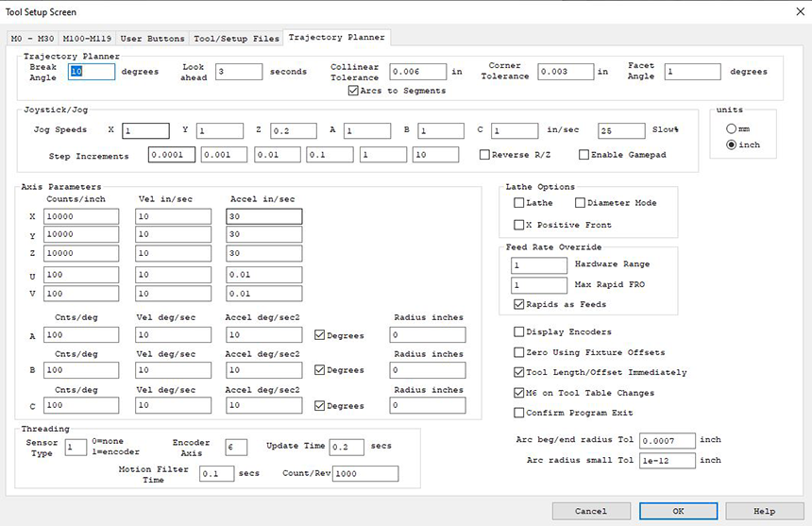Toggle the Arcs to Segments checkbox
Screen dimensions: 812x526
click(353, 91)
